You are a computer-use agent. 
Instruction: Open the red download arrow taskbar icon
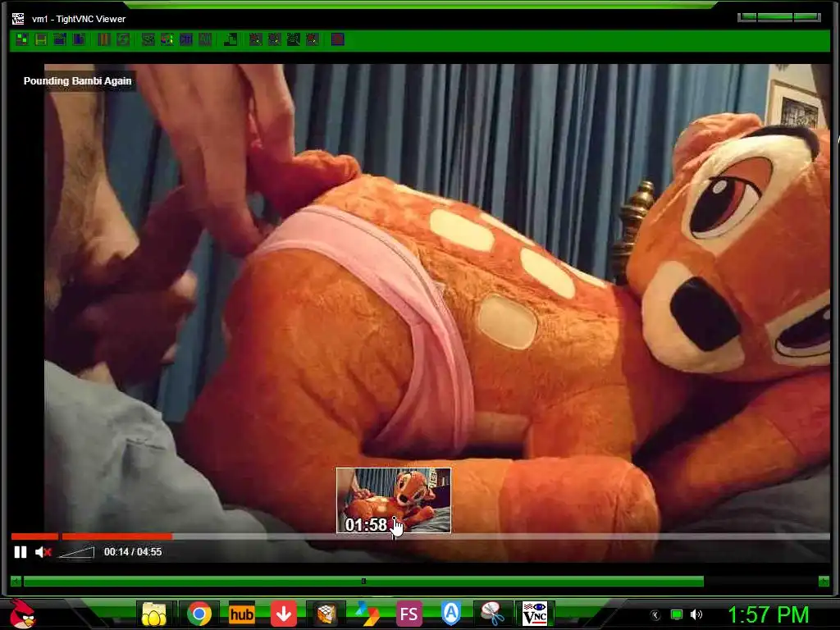[x=283, y=614]
